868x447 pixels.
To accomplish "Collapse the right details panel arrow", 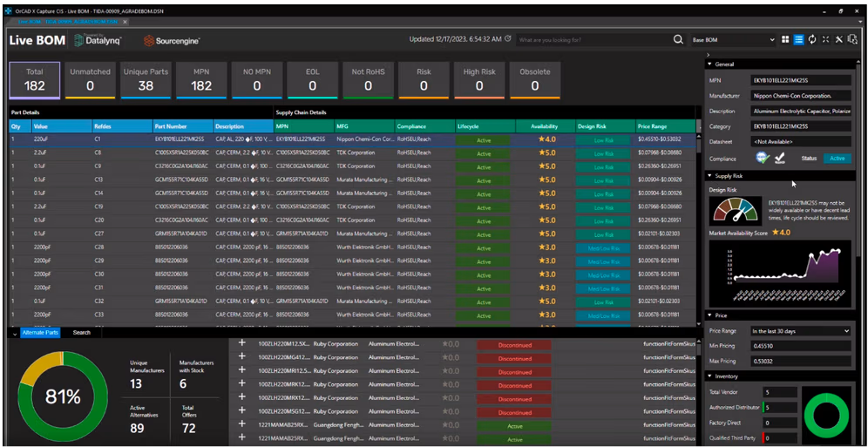I will [x=709, y=55].
